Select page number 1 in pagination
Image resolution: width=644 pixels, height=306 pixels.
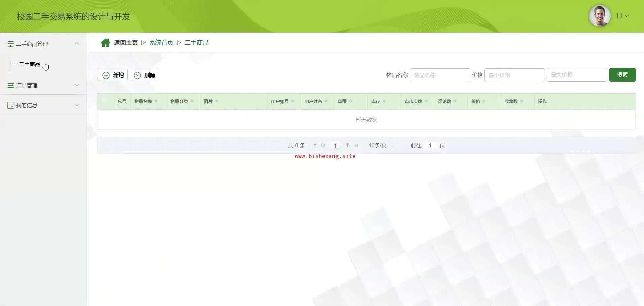coord(335,145)
